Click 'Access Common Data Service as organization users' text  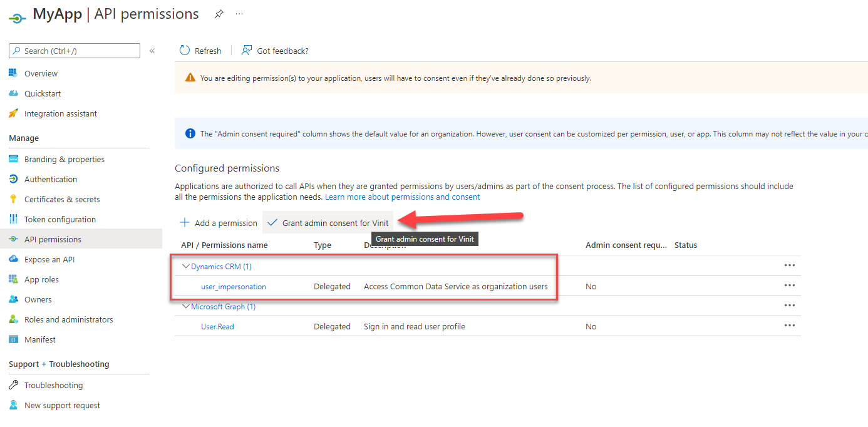coord(456,286)
